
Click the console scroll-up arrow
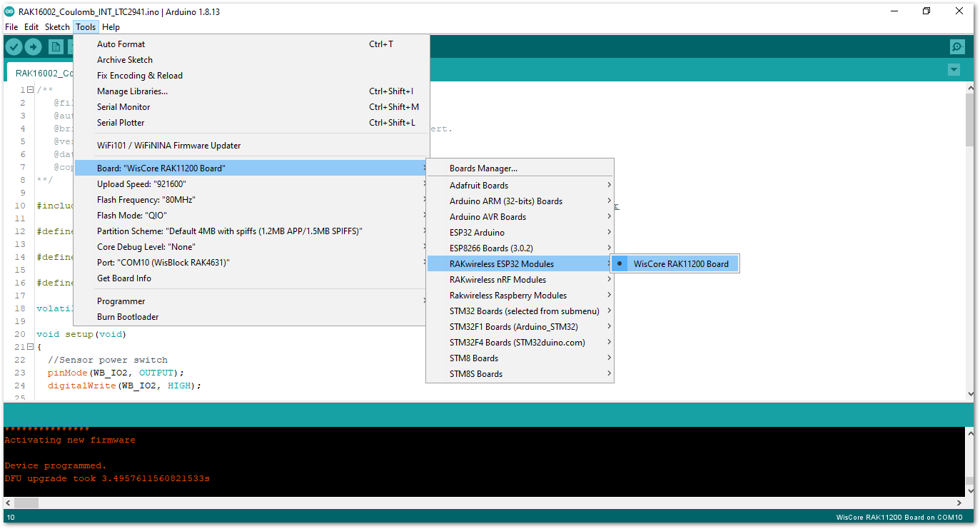pyautogui.click(x=969, y=432)
